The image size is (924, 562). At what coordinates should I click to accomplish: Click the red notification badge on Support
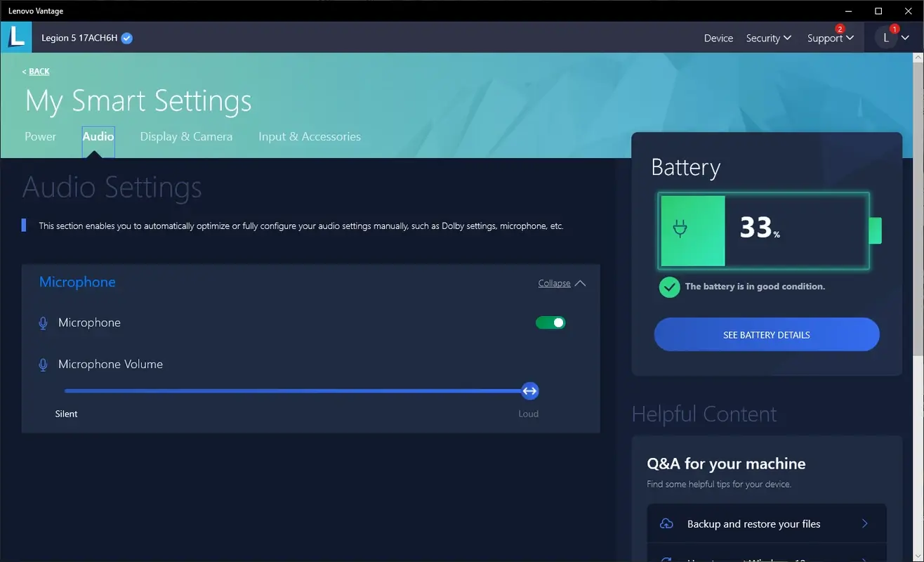pyautogui.click(x=838, y=30)
